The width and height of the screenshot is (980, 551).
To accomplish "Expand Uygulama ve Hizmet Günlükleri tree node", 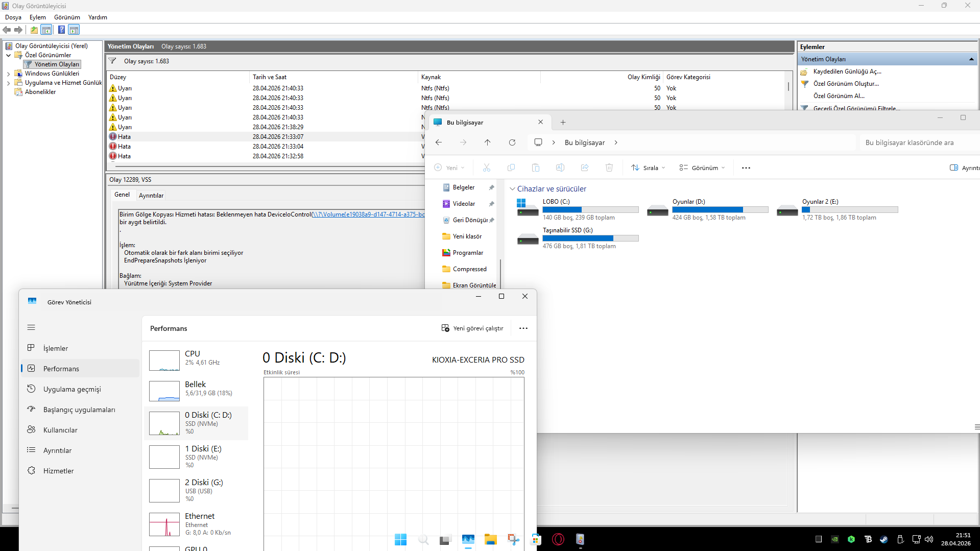I will tap(9, 83).
